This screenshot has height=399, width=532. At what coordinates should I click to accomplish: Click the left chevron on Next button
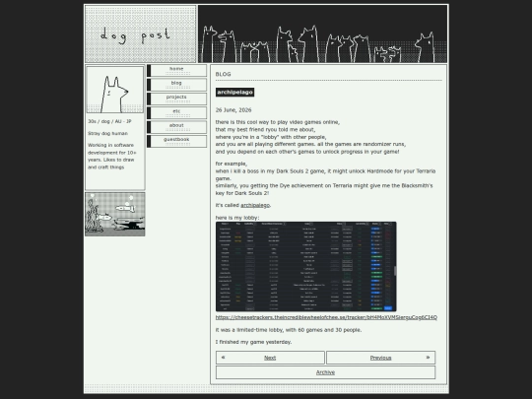coord(223,358)
